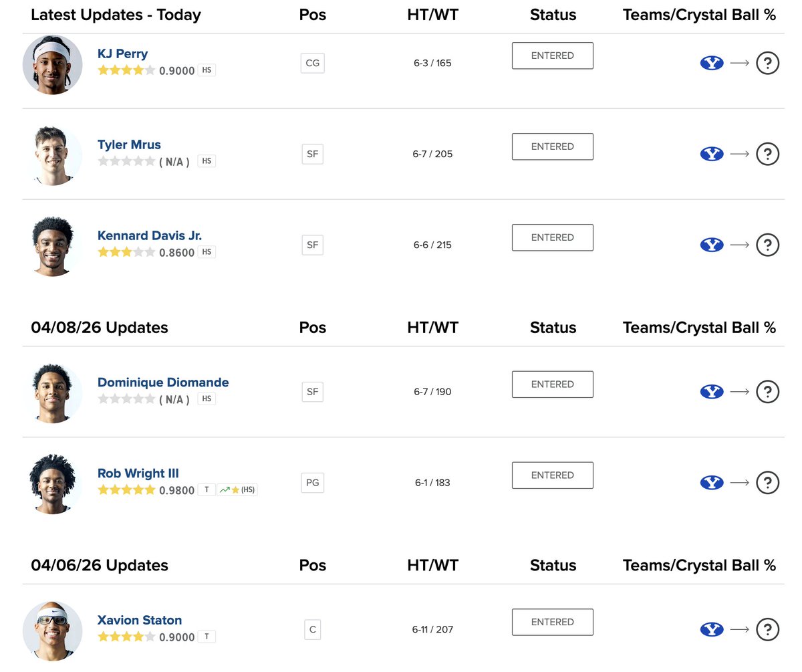Open Kennard Davis Jr.'s player name link
The width and height of the screenshot is (802, 672).
pos(150,235)
